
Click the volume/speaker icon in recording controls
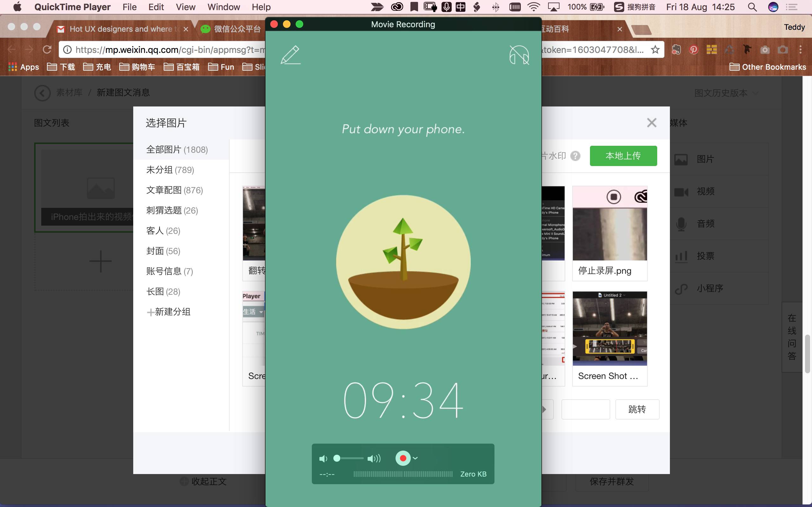(323, 458)
